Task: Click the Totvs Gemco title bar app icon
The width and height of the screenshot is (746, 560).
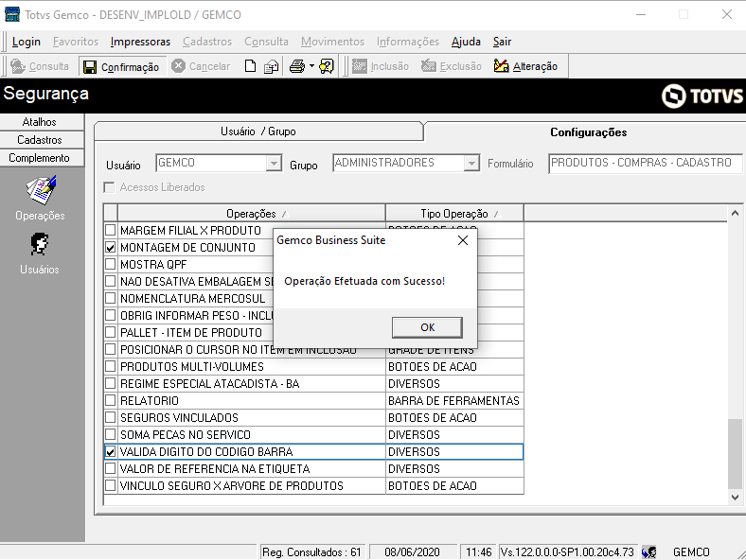Action: coord(12,14)
